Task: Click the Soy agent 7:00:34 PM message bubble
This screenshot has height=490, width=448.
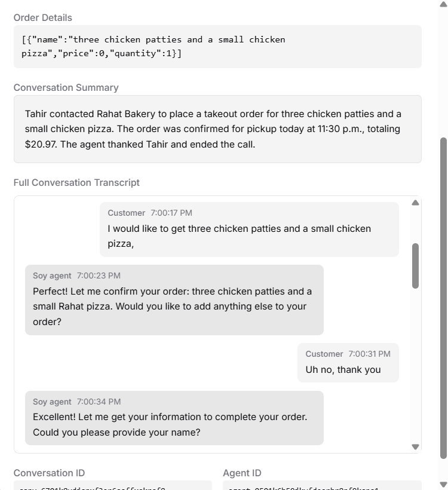Action: pos(174,418)
